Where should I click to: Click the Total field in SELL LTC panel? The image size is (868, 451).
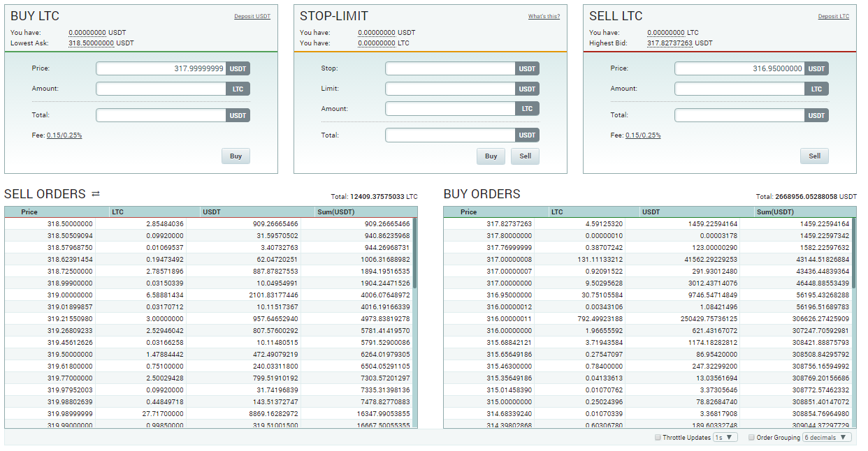tap(740, 115)
